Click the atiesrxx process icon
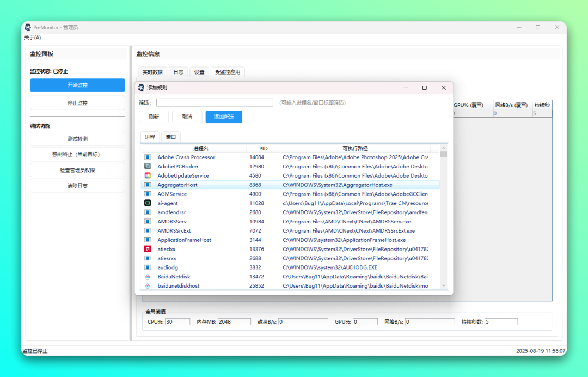 pyautogui.click(x=148, y=258)
